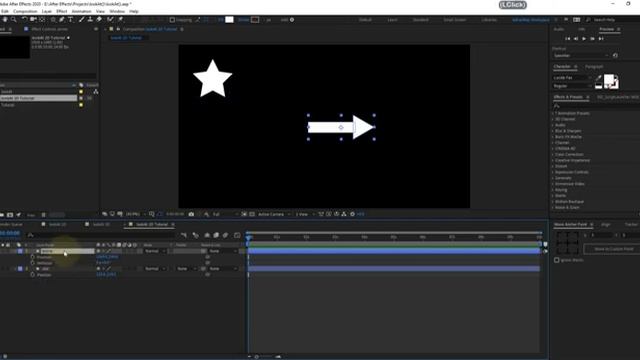Take a snapshot with the camera icon

click(191, 214)
